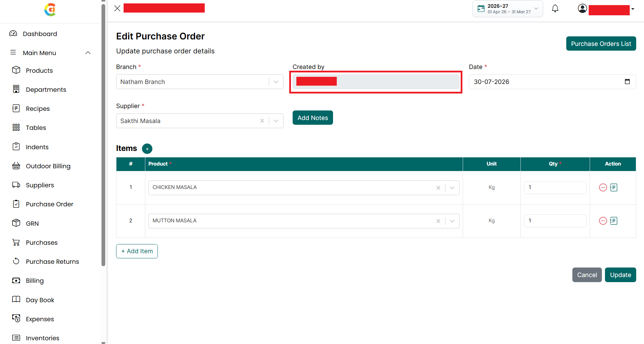Viewport: 644px width, 344px height.
Task: Clear the MUTTON MASALA product selection
Action: tap(438, 221)
